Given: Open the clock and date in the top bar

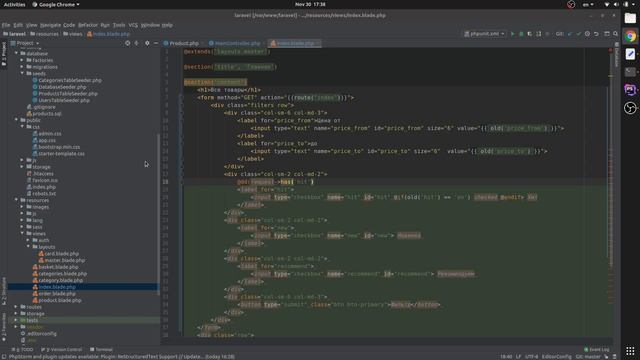Looking at the screenshot, I should 310,4.
